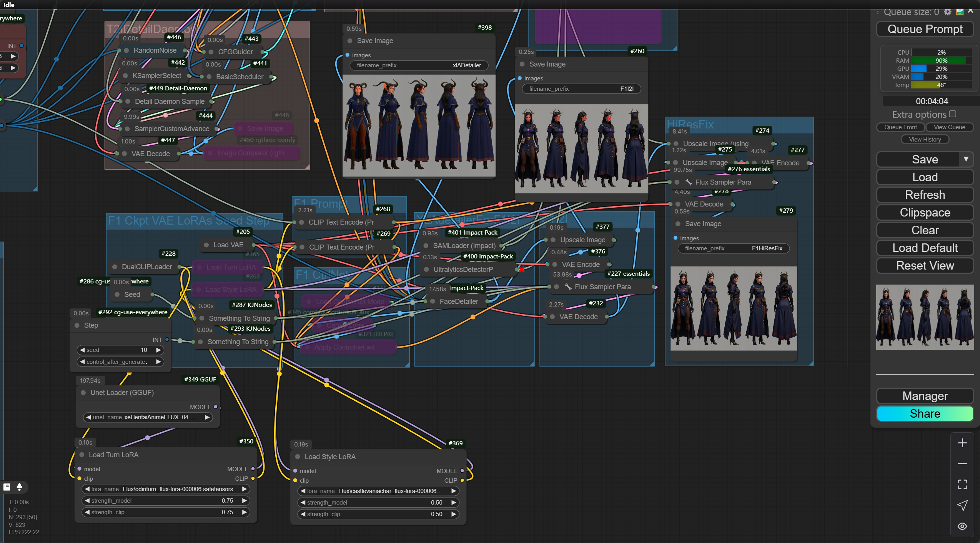The image size is (980, 543).
Task: Click the bell notification icon bottom left
Action: (19, 487)
